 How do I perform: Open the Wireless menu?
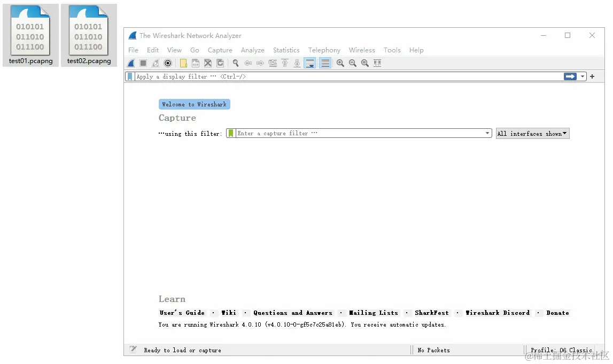click(362, 50)
